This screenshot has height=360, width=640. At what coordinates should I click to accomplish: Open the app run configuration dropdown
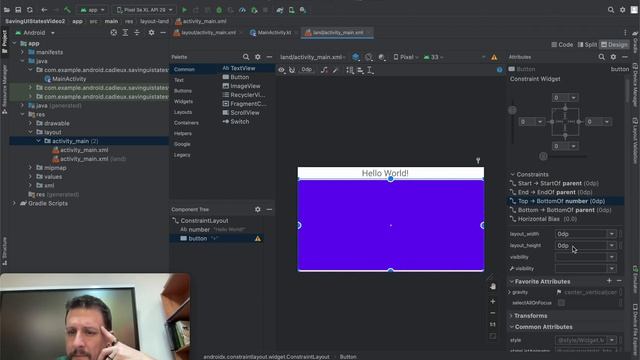[93, 10]
